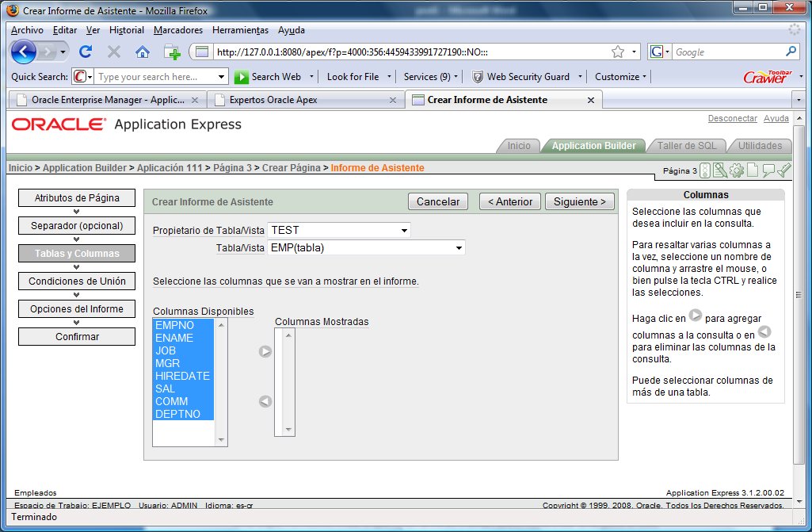Screen dimensions: 812x532
Task: Click the Aplicación 111 breadcrumb link
Action: (170, 168)
